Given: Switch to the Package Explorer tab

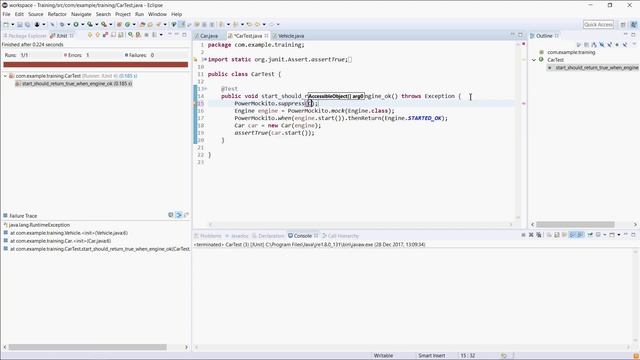Looking at the screenshot, I should (24, 36).
